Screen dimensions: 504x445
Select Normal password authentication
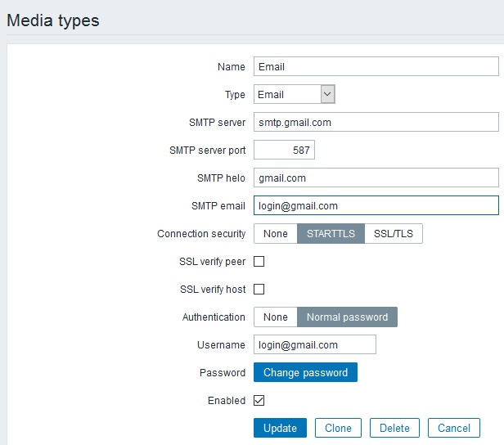pos(347,317)
